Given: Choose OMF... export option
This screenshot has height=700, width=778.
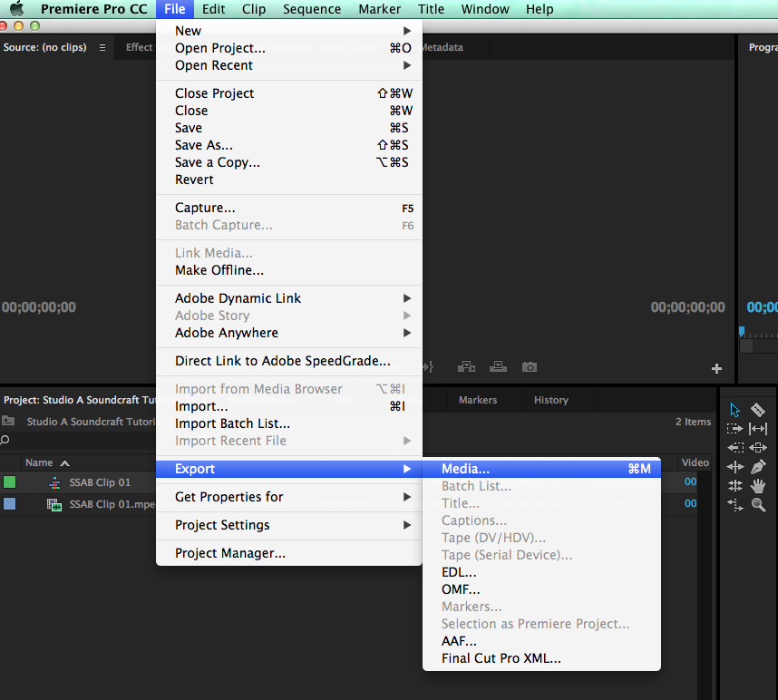Looking at the screenshot, I should tap(541, 589).
